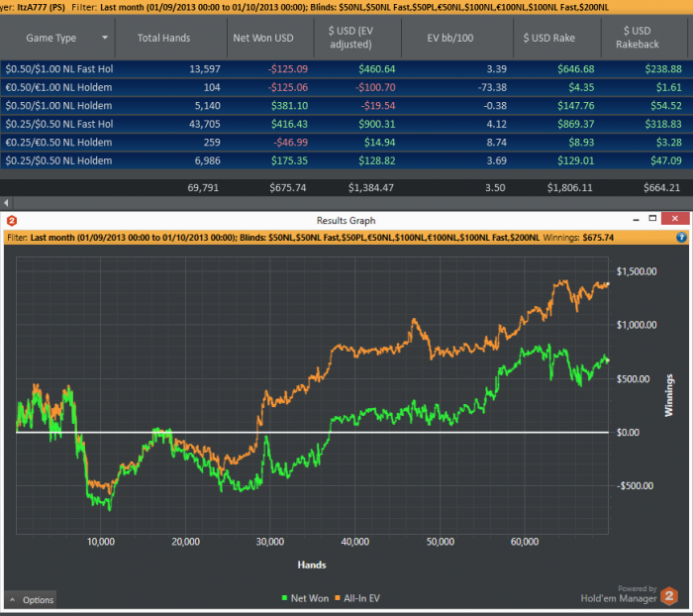Sort by EV bb/100 column header
This screenshot has height=616, width=693.
click(x=449, y=38)
